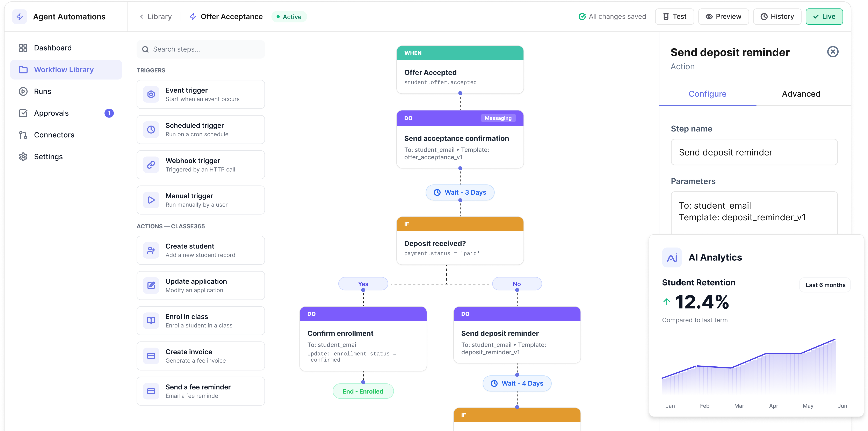The height and width of the screenshot is (431, 868).
Task: Click the green Live button
Action: click(x=824, y=16)
